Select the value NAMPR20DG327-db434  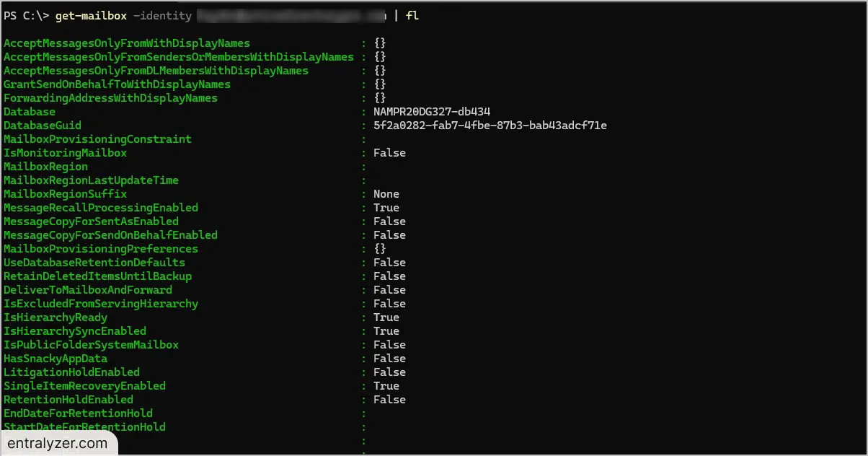[x=432, y=112]
